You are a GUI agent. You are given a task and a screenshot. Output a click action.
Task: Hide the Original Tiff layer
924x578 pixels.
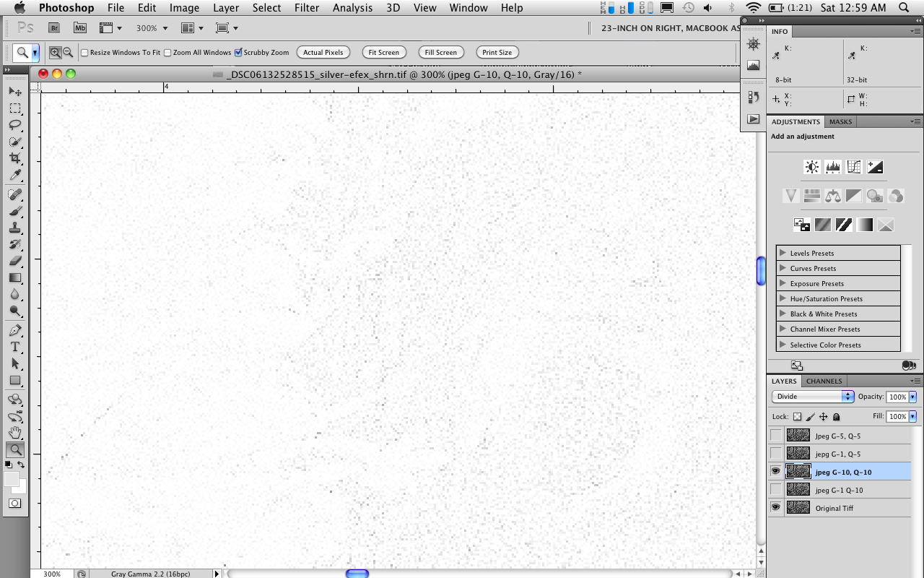(x=776, y=507)
